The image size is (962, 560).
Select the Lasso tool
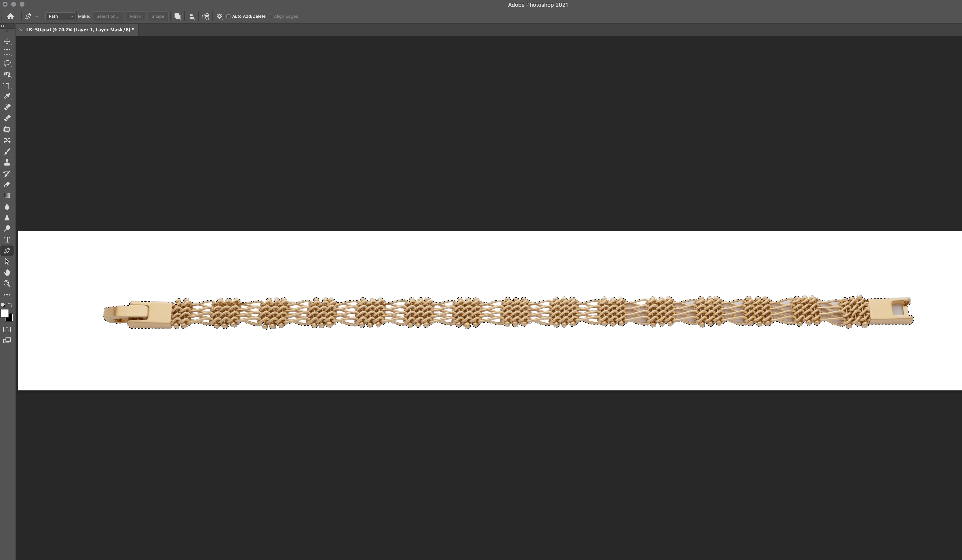click(x=7, y=63)
